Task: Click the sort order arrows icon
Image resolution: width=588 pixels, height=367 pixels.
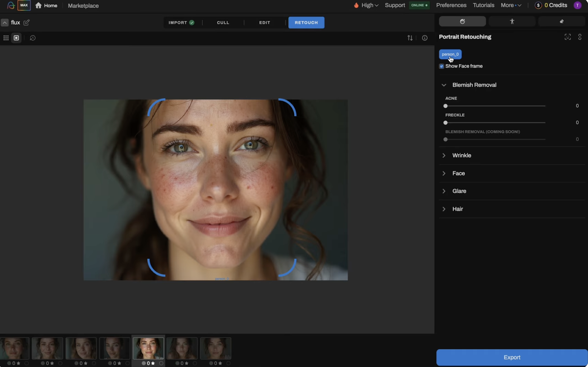Action: (x=410, y=38)
